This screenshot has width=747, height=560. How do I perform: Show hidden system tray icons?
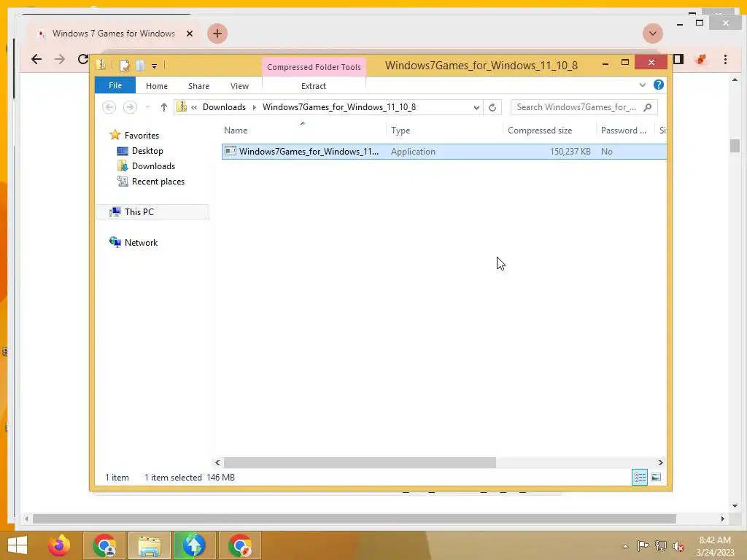point(625,546)
